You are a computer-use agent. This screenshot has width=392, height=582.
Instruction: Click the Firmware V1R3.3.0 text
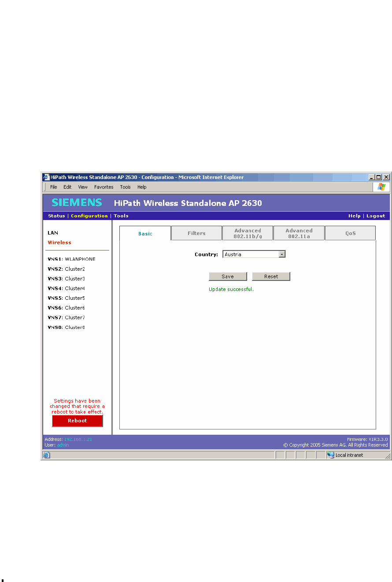[367, 439]
